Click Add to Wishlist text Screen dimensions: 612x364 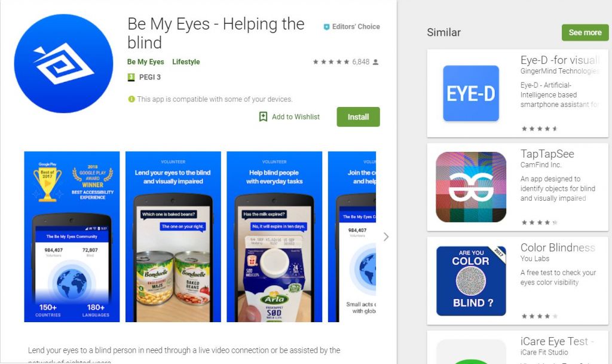point(295,117)
